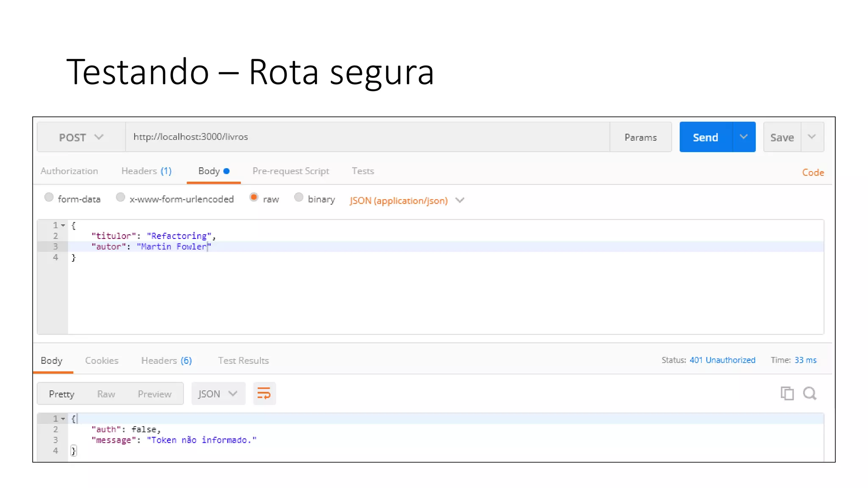Open the response Cookies tab
This screenshot has height=488, width=868.
pos(102,360)
